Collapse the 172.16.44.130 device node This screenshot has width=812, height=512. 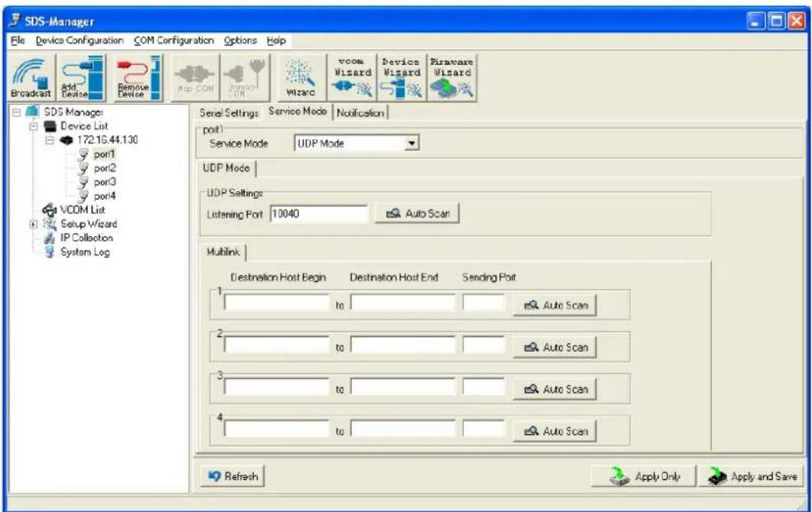[50, 140]
